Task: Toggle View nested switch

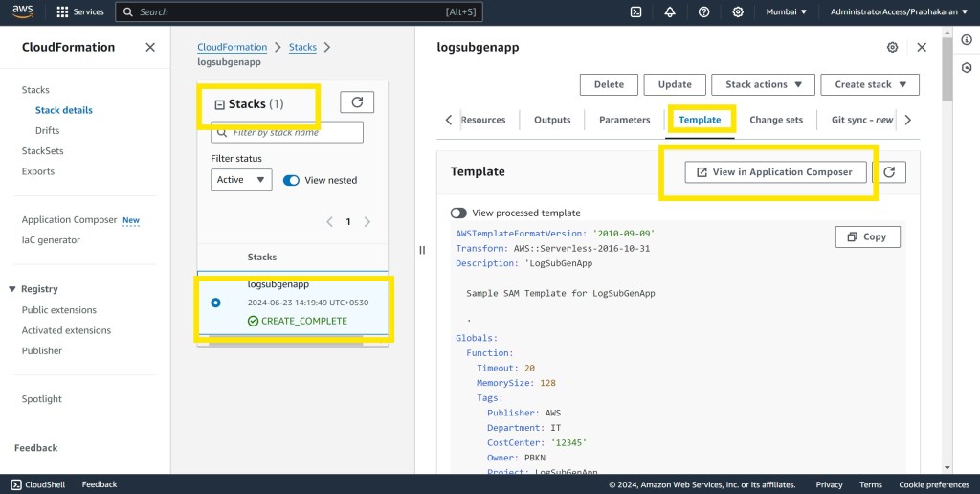Action: pyautogui.click(x=292, y=180)
